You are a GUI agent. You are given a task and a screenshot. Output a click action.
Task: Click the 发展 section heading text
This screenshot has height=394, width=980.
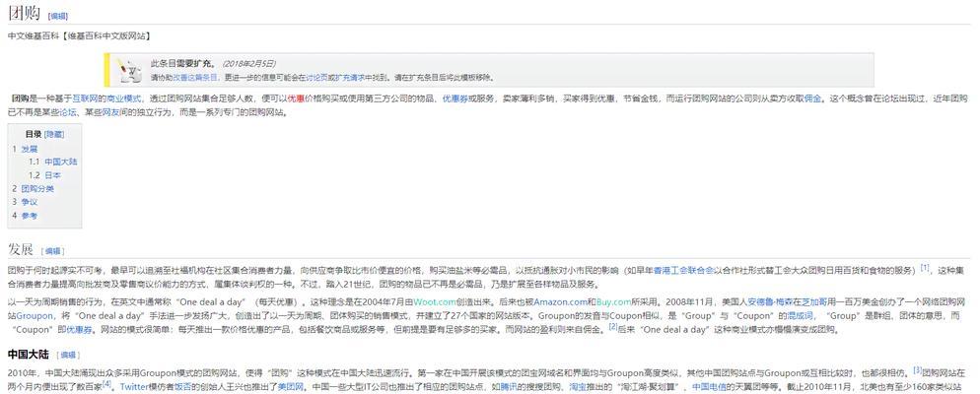point(21,249)
